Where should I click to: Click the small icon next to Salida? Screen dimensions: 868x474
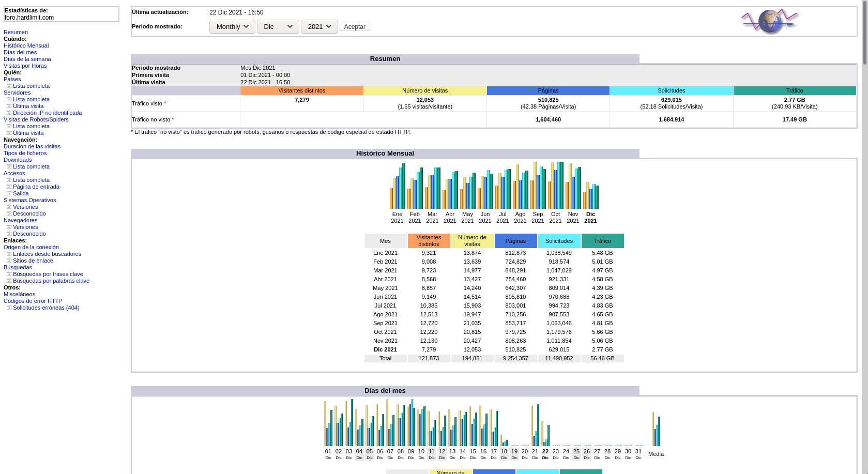tap(9, 193)
